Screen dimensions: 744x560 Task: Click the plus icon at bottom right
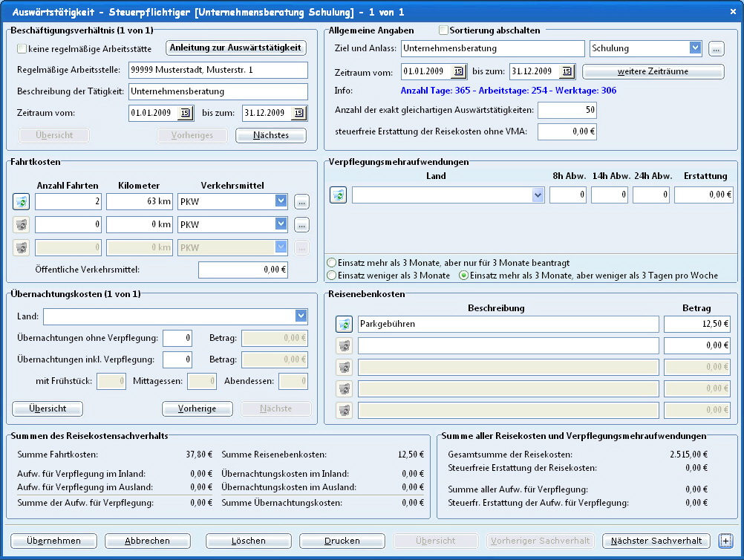click(x=725, y=541)
